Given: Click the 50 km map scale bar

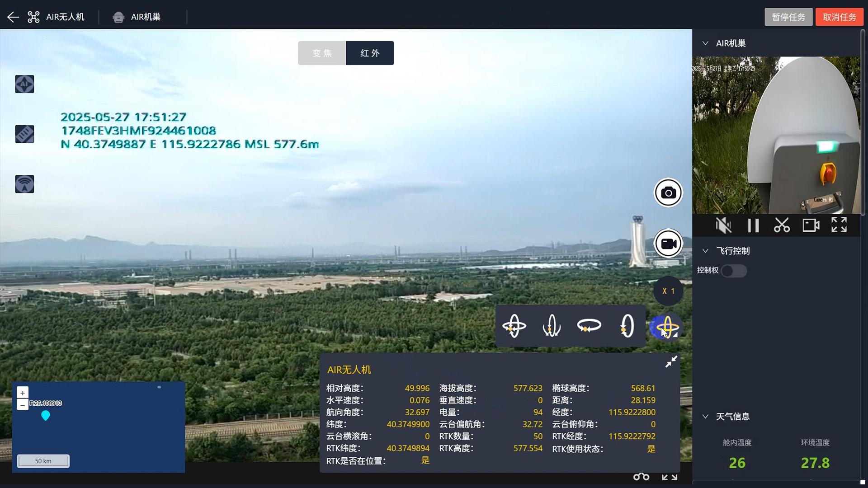Looking at the screenshot, I should [x=43, y=461].
